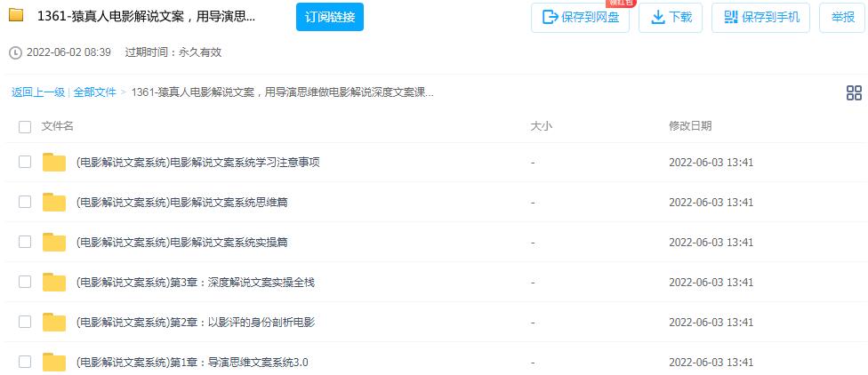Viewport: 868px width, 375px height.
Task: Click the folder icon of 学习注意事项
Action: [54, 162]
